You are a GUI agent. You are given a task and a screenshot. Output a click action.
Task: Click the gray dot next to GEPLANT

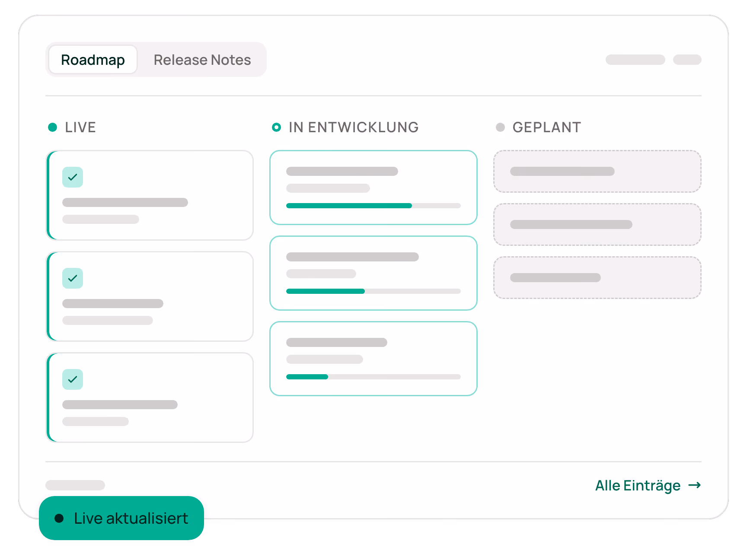coord(500,127)
